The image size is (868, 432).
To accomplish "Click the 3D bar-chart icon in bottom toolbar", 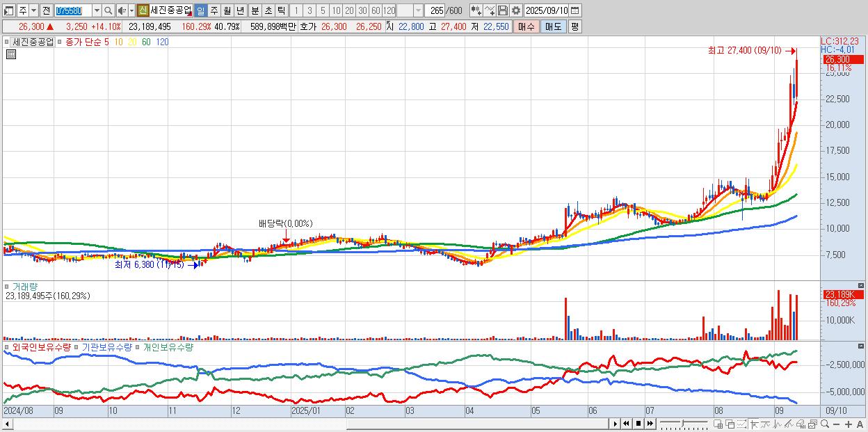I will coord(801,424).
